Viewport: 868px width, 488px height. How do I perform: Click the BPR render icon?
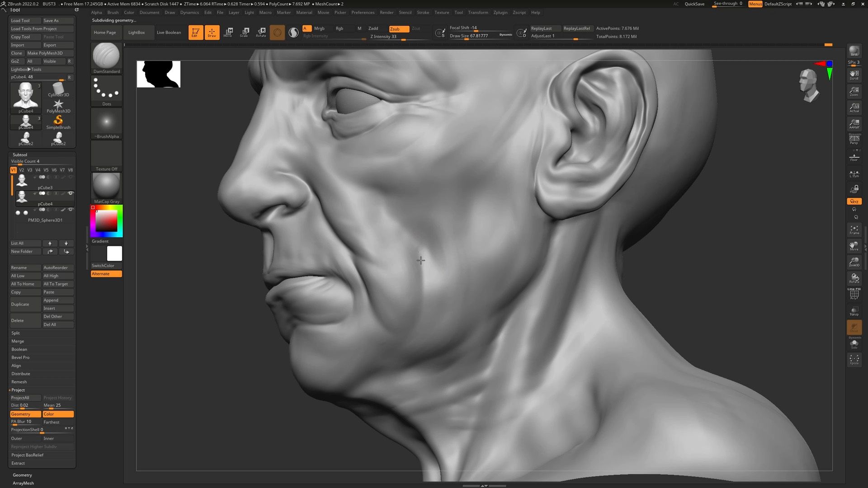tap(854, 51)
